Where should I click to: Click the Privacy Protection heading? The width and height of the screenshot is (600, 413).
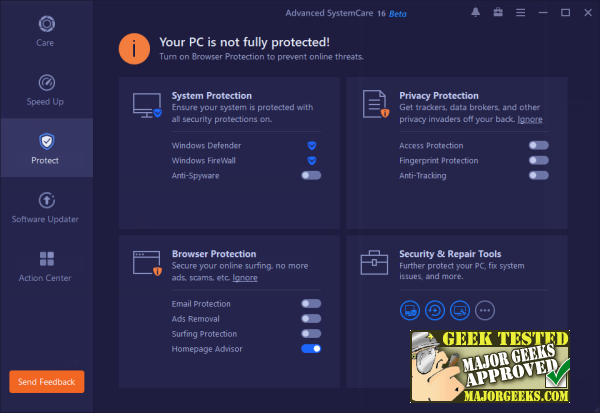439,96
